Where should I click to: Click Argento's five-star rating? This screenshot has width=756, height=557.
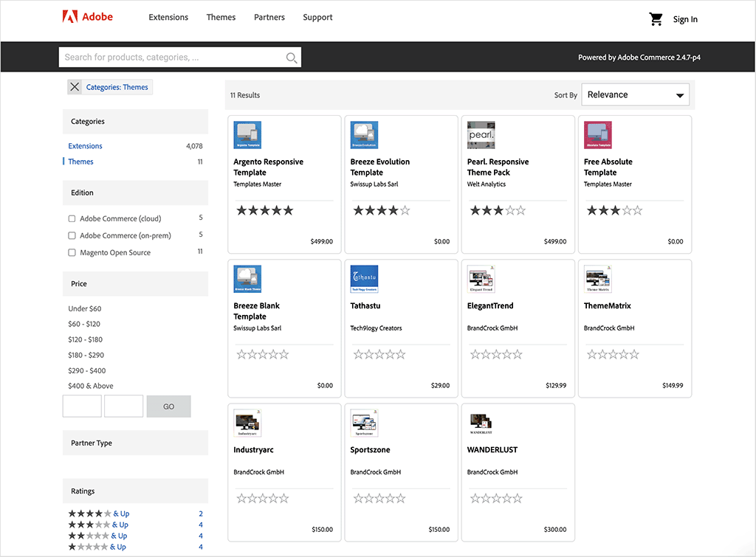tap(265, 210)
